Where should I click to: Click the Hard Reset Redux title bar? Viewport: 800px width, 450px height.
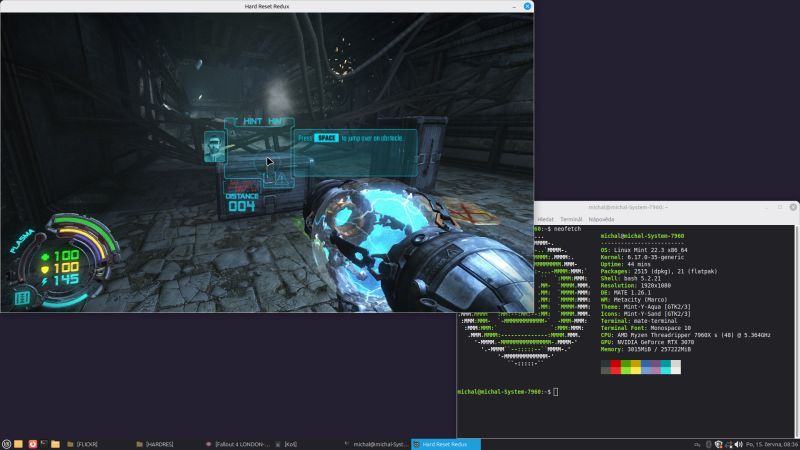266,6
